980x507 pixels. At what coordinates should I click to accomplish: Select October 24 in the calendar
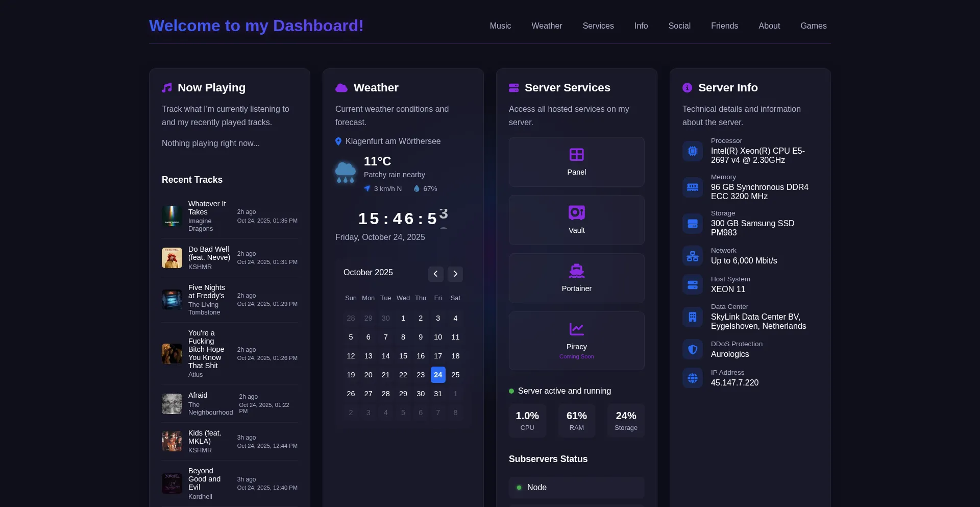(438, 375)
